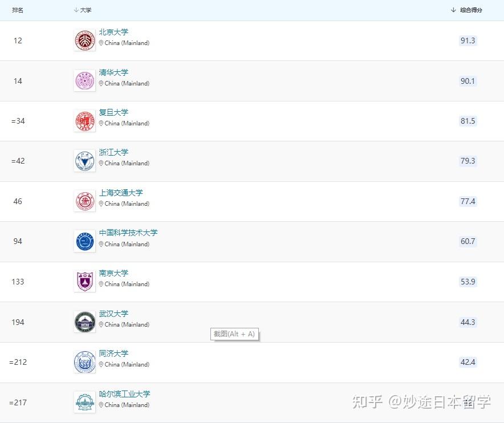Select score 44.3 for 武汉大学

tap(468, 322)
